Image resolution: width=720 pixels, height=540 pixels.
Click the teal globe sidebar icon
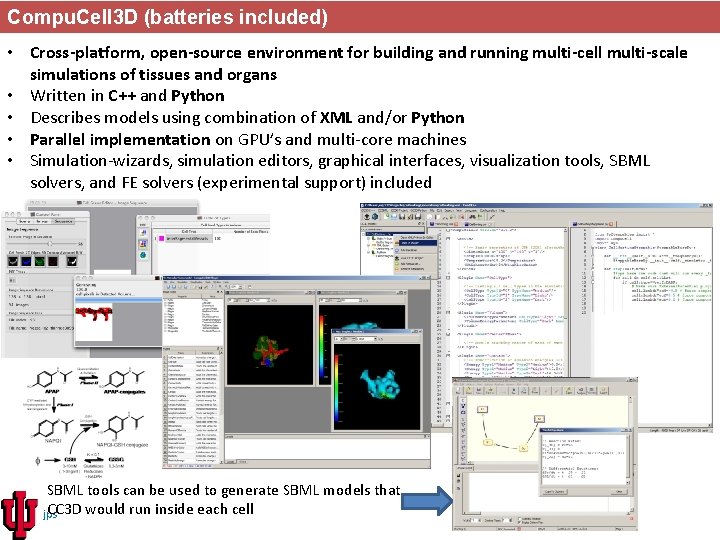click(x=143, y=255)
